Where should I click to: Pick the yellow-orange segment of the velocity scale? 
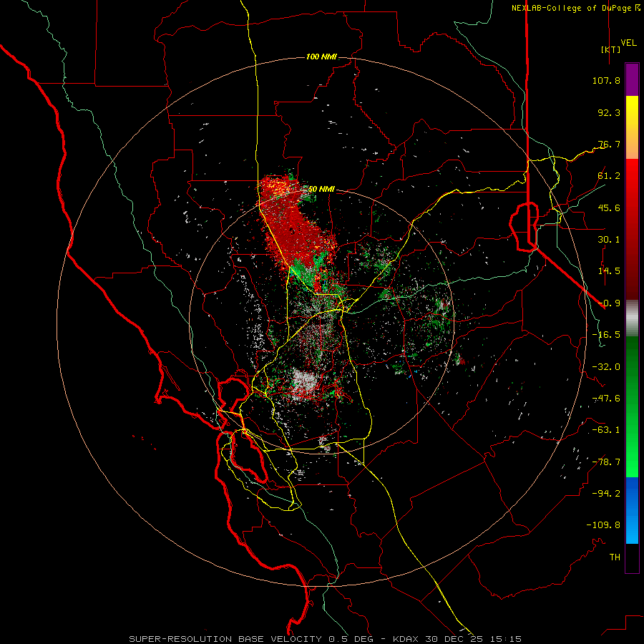[x=632, y=127]
